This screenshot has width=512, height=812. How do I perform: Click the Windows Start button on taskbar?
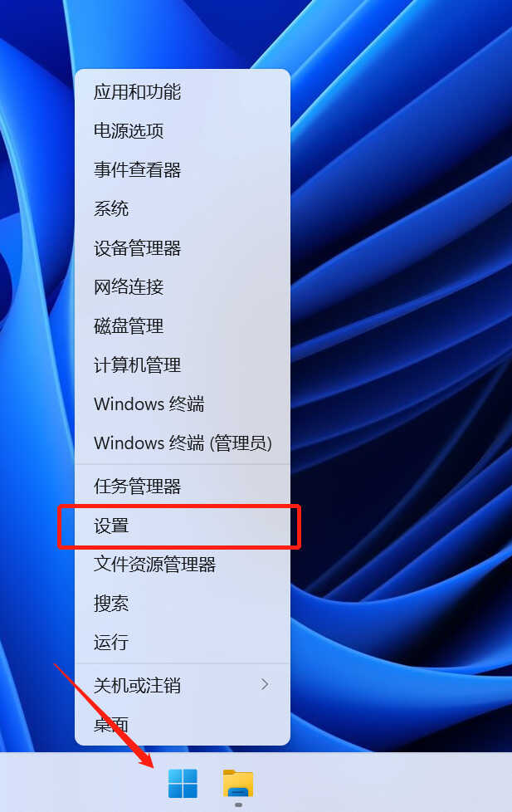click(x=183, y=783)
